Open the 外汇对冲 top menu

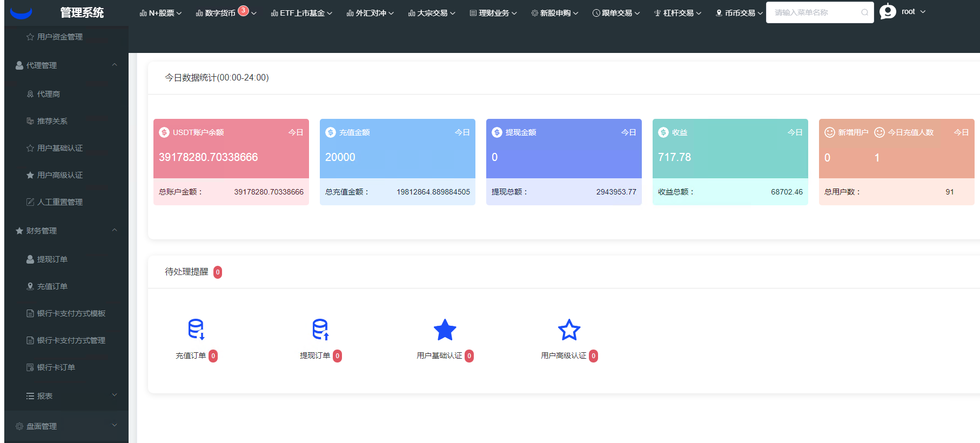click(x=370, y=13)
